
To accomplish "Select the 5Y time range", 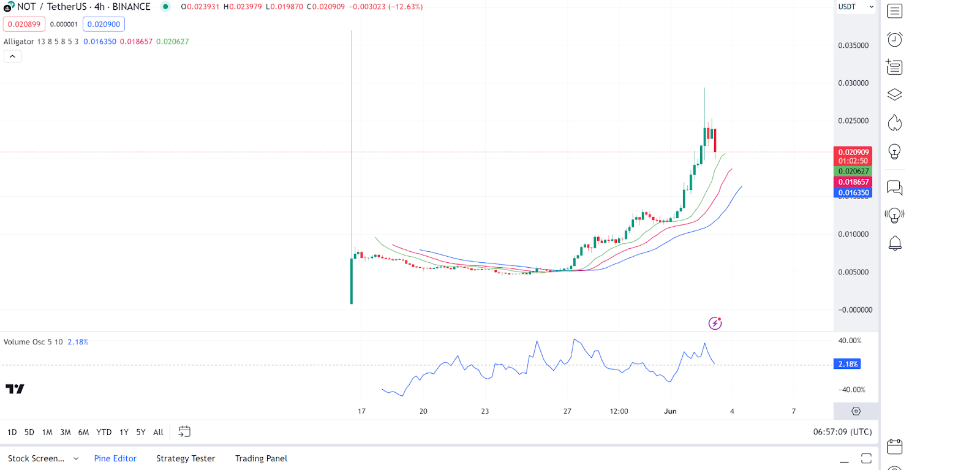I will tap(141, 432).
